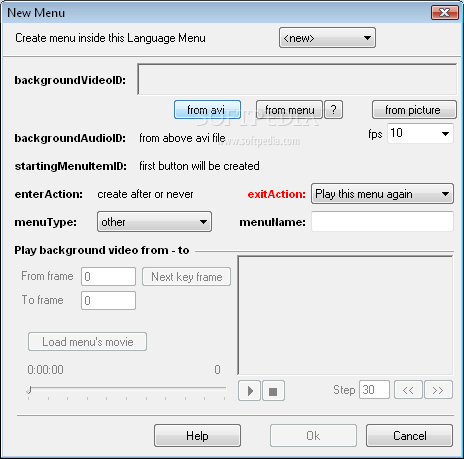Click the From frame input field

pyautogui.click(x=108, y=276)
